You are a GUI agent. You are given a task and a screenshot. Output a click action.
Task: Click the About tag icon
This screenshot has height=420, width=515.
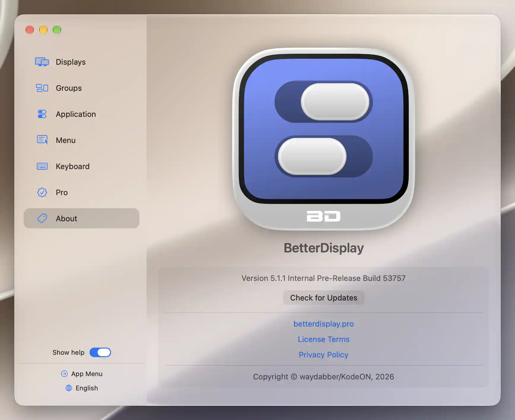click(42, 218)
